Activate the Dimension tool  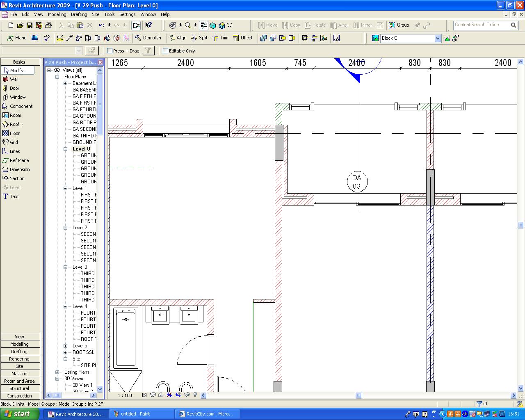click(19, 169)
